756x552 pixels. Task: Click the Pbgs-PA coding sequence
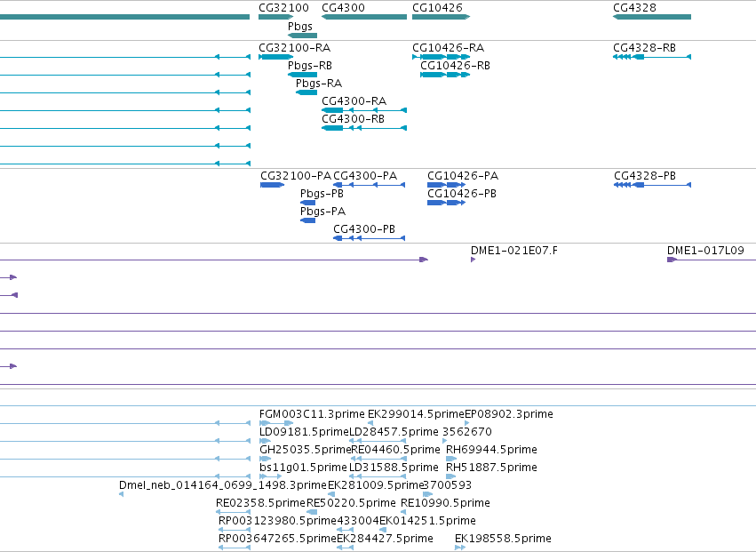(307, 220)
